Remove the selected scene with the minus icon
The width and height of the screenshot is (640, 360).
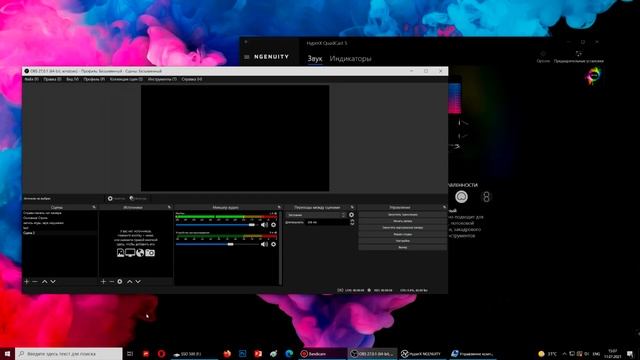point(35,282)
